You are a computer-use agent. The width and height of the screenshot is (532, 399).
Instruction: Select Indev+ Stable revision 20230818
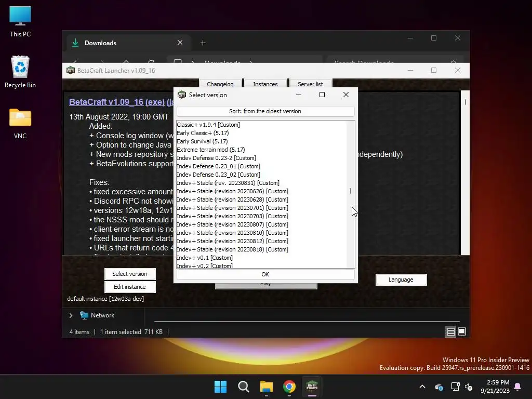[232, 249]
